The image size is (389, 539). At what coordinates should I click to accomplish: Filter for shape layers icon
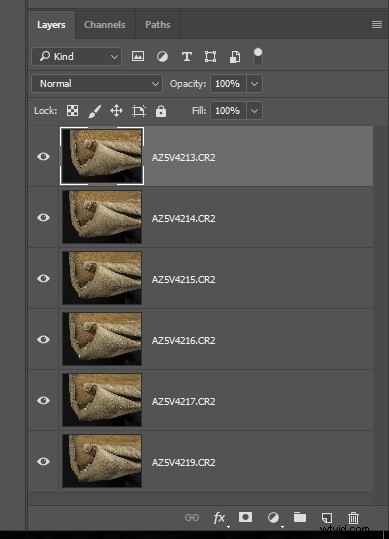pos(210,56)
